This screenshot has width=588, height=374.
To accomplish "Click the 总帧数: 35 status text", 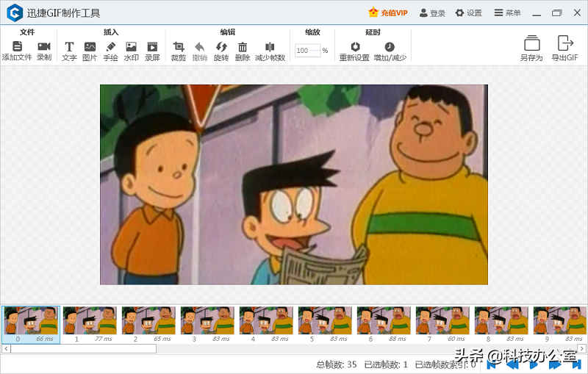I will point(337,364).
